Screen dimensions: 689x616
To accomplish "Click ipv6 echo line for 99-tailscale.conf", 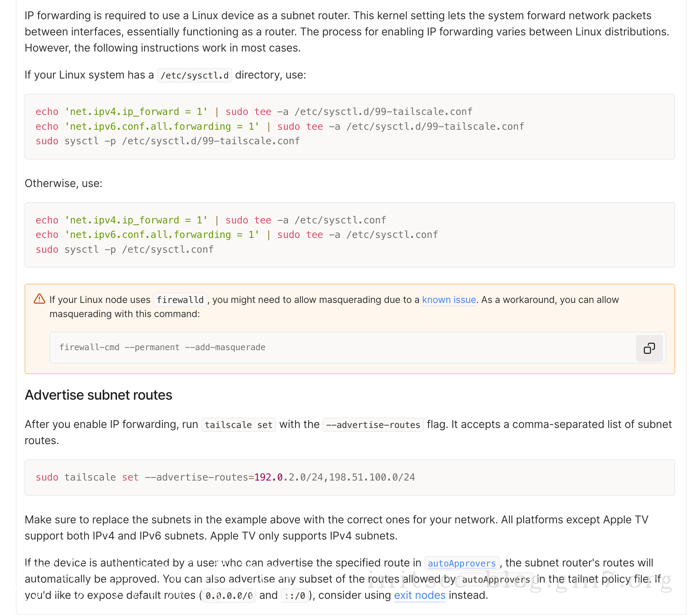I will (280, 127).
